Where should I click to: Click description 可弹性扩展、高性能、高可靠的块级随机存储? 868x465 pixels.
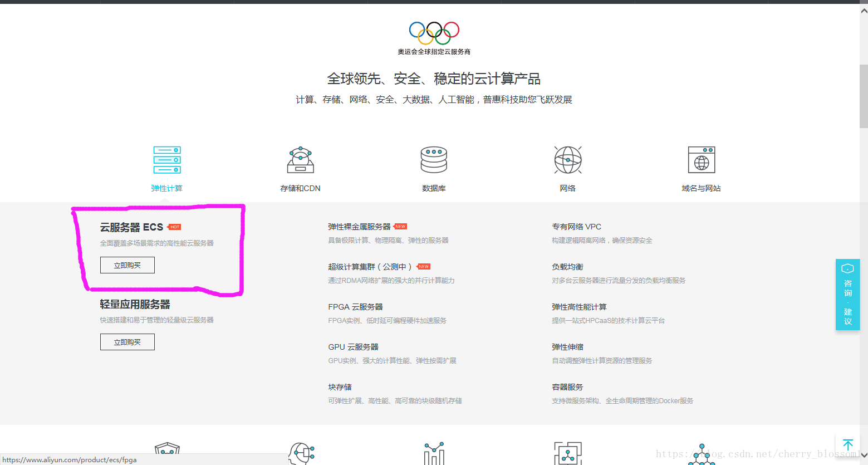(395, 401)
